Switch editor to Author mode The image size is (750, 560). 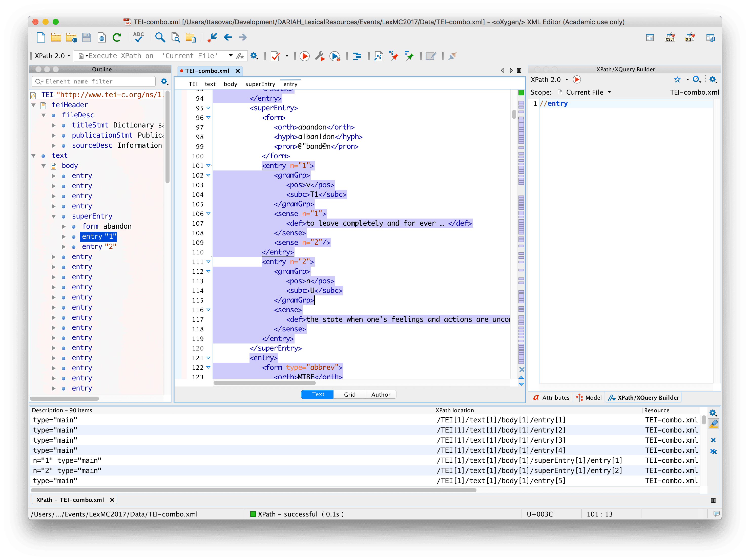coord(380,394)
